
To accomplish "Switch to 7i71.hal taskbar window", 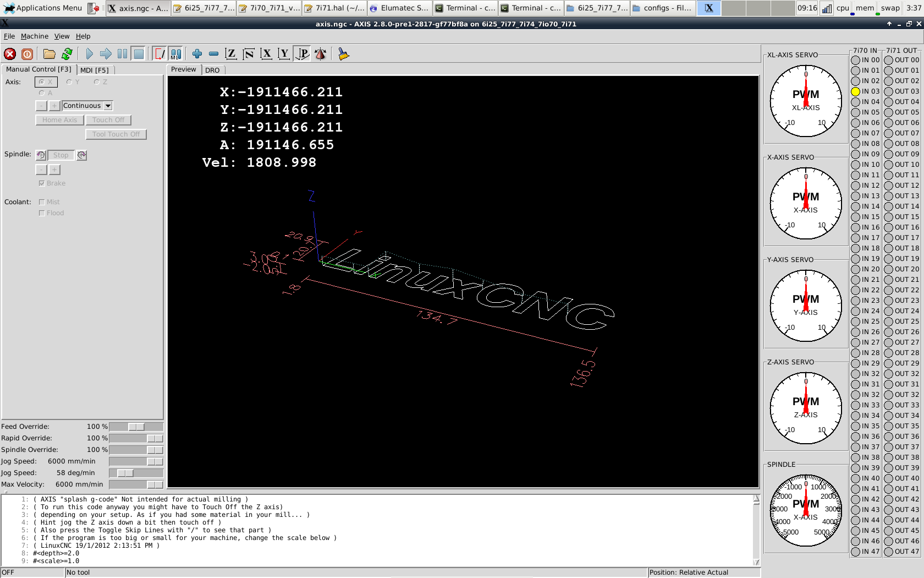I will [x=334, y=8].
